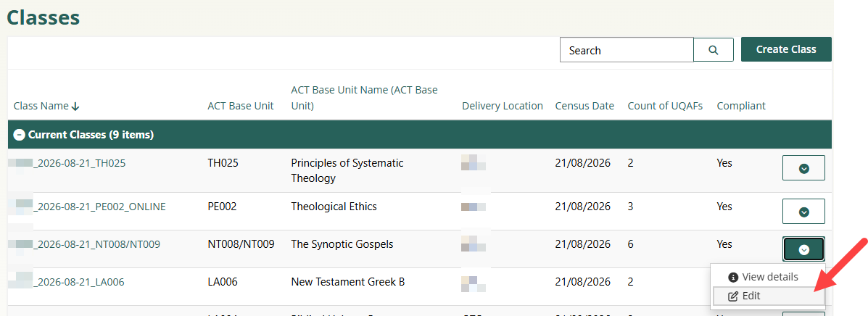Sort by Census Date column header
This screenshot has width=868, height=316.
click(x=584, y=106)
